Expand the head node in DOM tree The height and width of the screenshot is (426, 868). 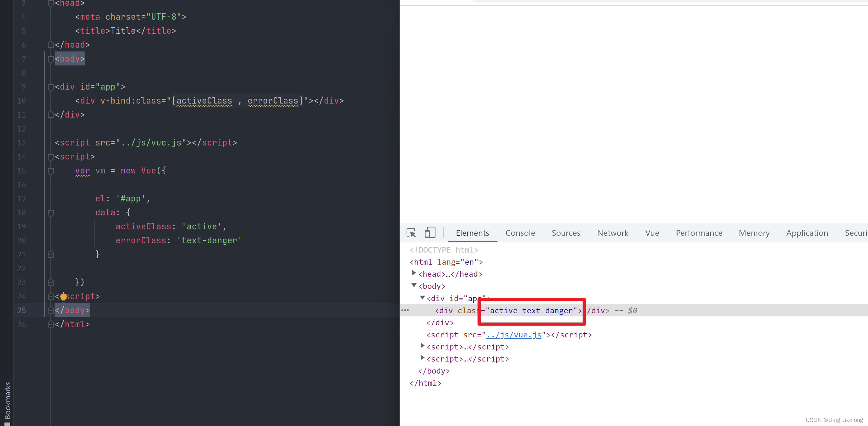(414, 273)
